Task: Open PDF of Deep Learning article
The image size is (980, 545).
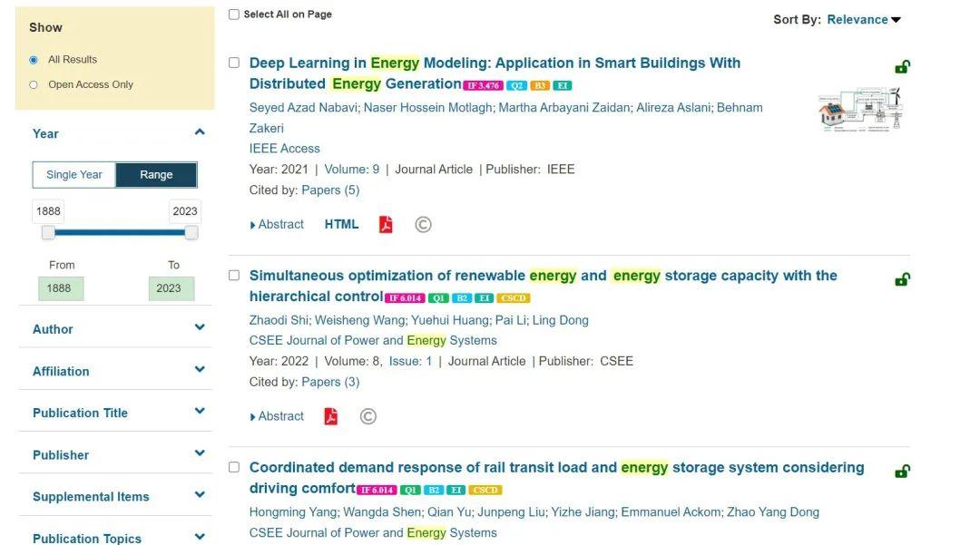Action: point(386,225)
